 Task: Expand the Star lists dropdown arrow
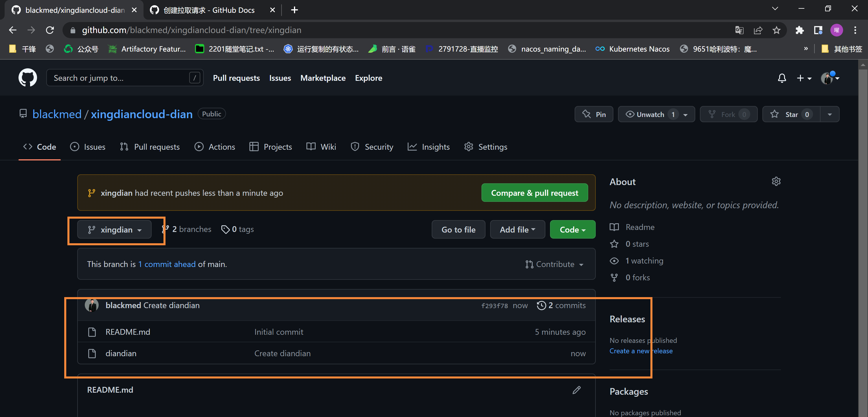pos(830,114)
